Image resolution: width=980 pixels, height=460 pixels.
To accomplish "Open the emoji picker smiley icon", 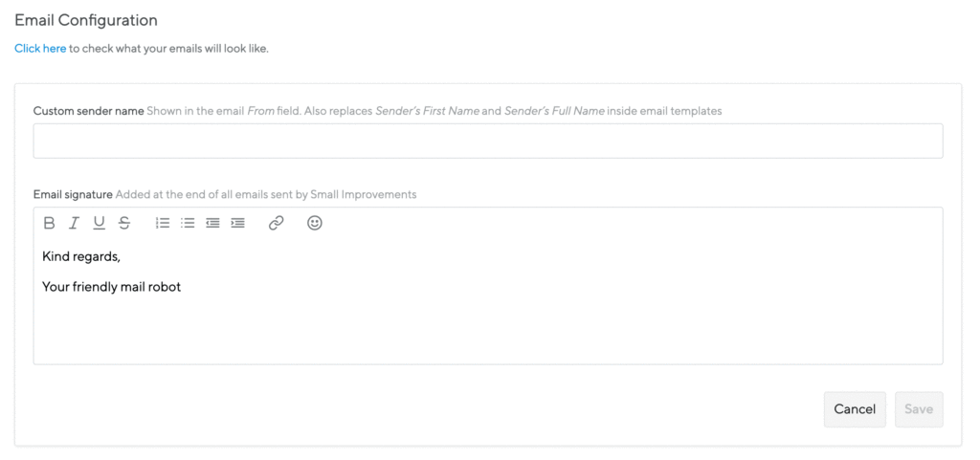I will coord(314,223).
